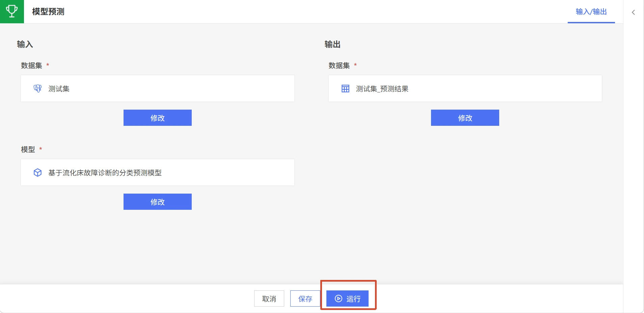Viewport: 644px width, 313px height.
Task: Click the 模型预测 page title
Action: coord(48,11)
